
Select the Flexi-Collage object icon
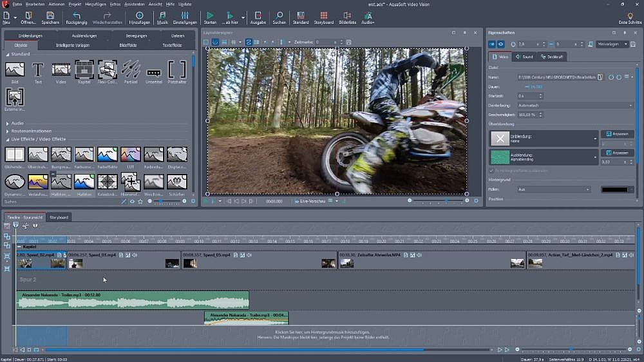[x=108, y=70]
